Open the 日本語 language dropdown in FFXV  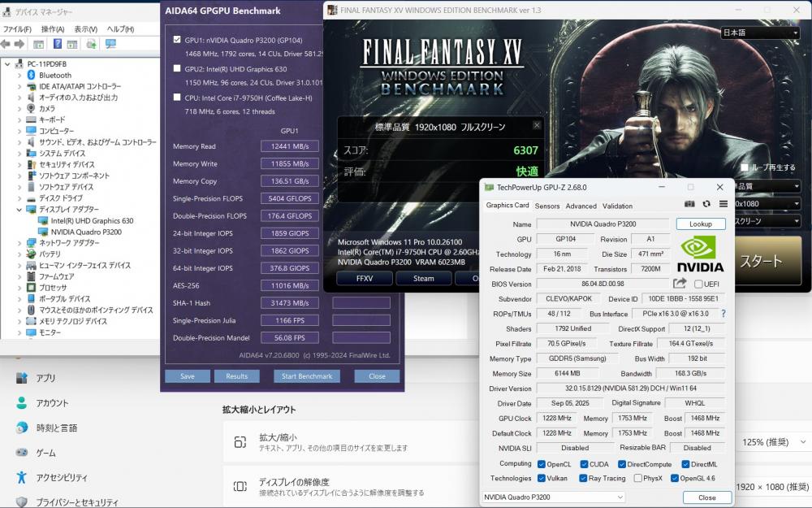click(760, 33)
